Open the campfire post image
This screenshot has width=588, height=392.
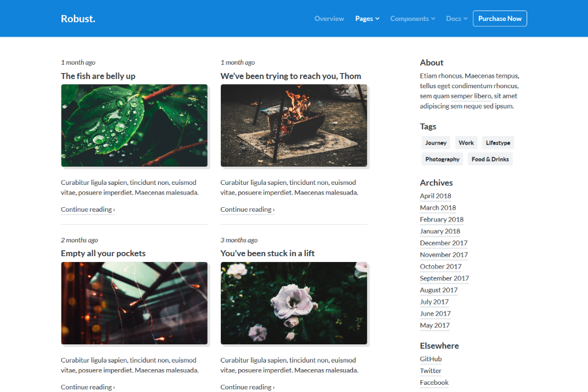coord(293,125)
